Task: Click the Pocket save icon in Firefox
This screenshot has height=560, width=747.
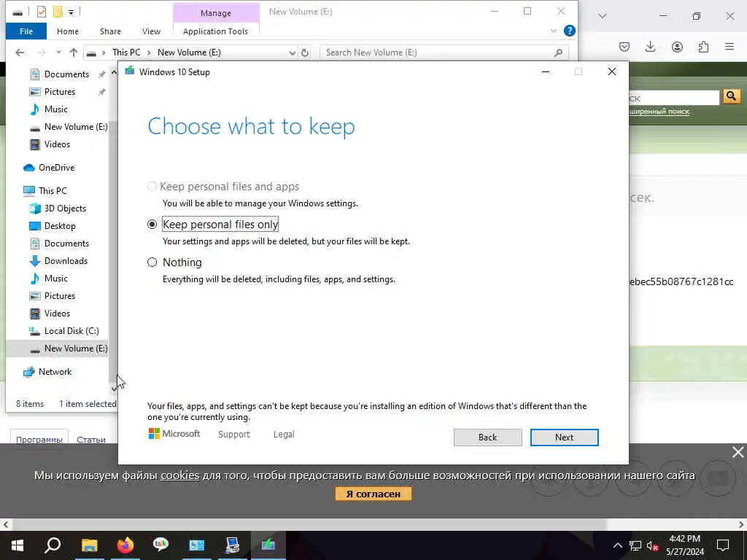Action: pyautogui.click(x=624, y=47)
